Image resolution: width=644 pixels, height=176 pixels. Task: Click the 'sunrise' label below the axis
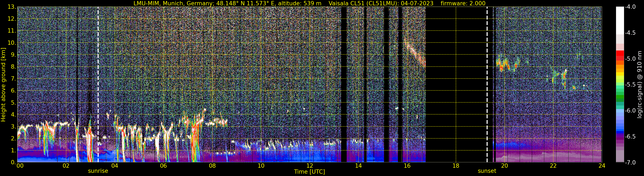tap(98, 171)
